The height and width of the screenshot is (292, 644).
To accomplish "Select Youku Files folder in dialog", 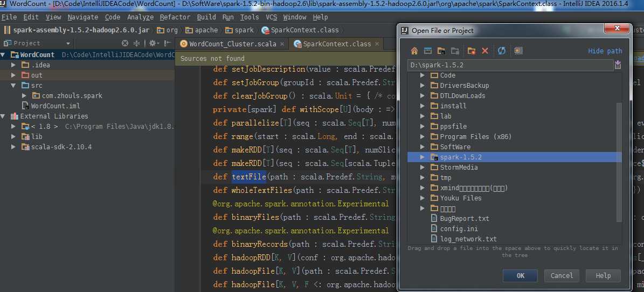I will (460, 198).
